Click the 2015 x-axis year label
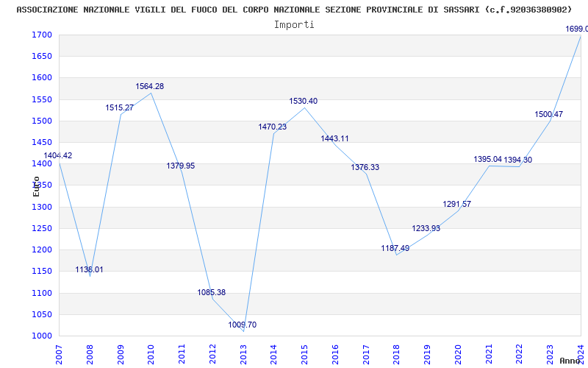The image size is (588, 368). tap(304, 355)
